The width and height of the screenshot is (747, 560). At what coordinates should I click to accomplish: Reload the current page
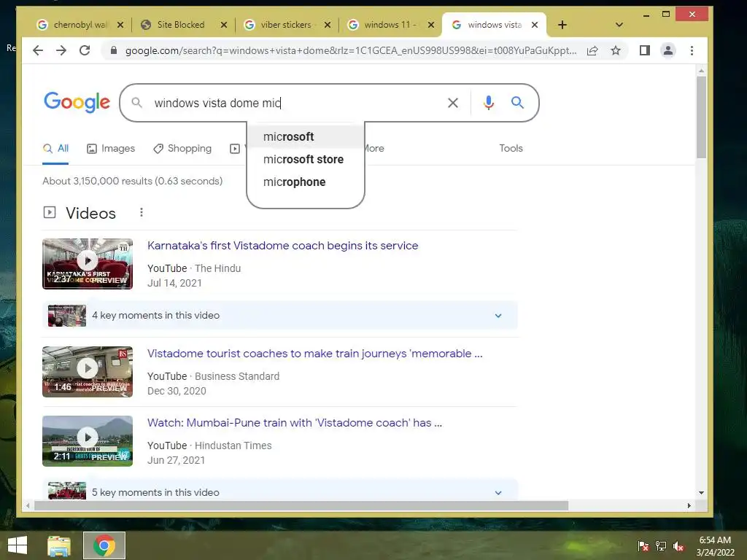tap(85, 50)
